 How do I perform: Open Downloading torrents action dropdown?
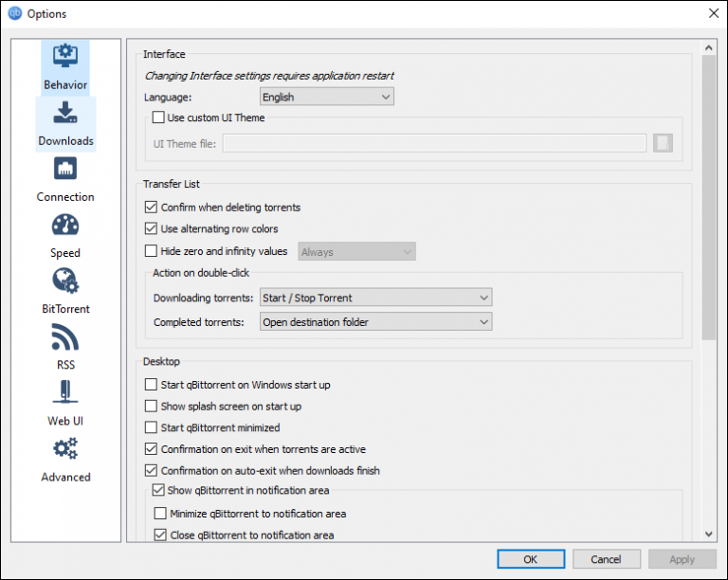pos(376,298)
